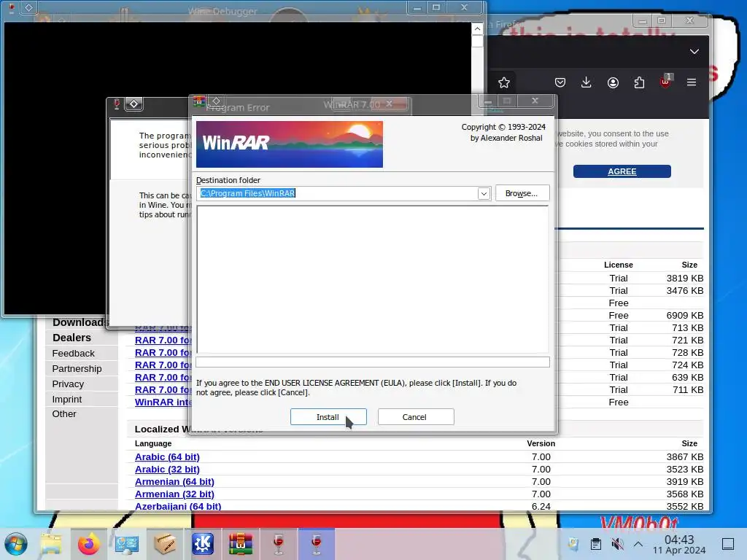Click AGREE on cookie consent banner

point(622,171)
